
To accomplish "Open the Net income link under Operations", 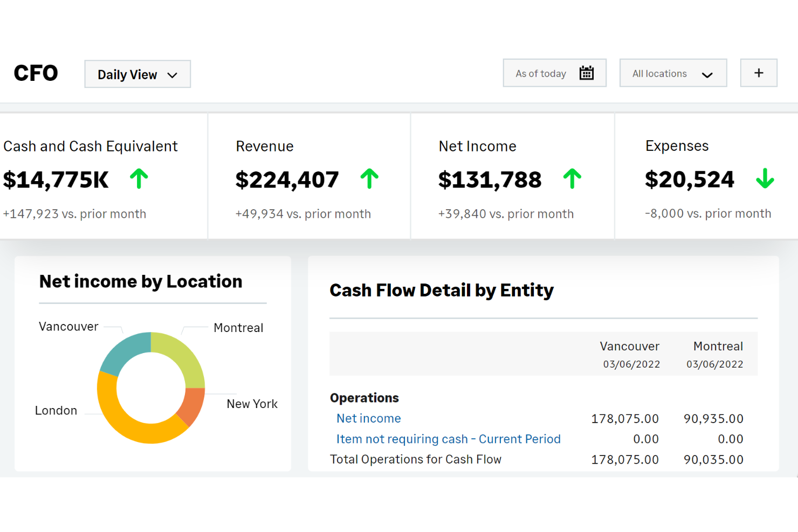I will click(x=368, y=418).
